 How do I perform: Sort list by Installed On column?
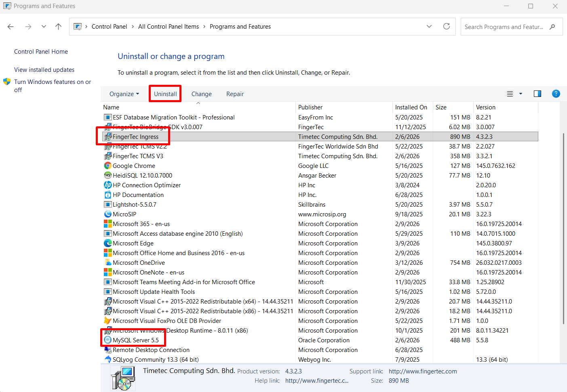[x=411, y=107]
